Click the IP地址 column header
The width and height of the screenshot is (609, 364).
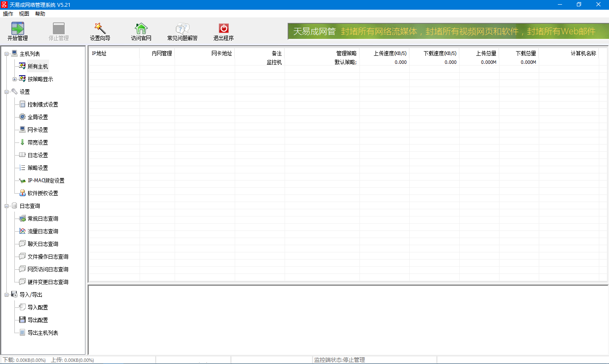(x=114, y=53)
